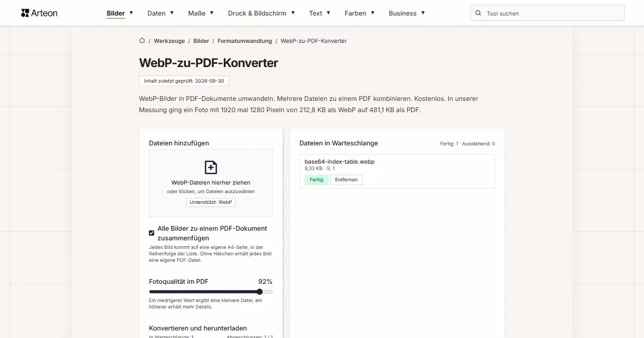
Task: Click the search magnifier icon
Action: pos(479,13)
